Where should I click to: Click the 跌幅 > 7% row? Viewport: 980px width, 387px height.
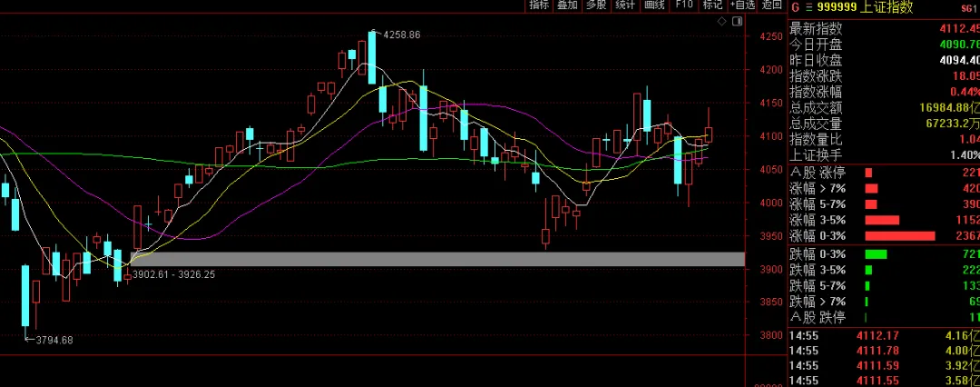tap(884, 302)
